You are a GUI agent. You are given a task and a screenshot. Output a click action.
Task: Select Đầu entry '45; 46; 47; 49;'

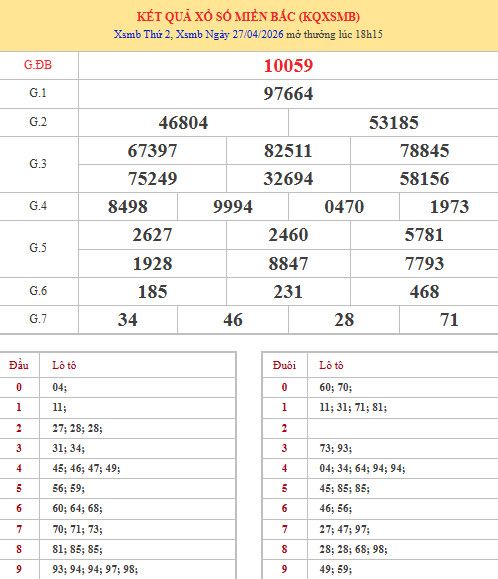[x=86, y=468]
